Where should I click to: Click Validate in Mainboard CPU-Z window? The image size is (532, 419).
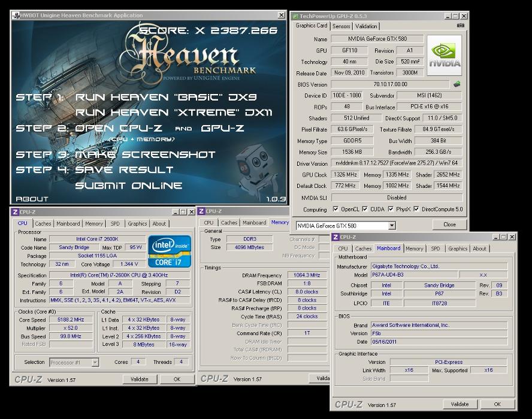[x=460, y=404]
